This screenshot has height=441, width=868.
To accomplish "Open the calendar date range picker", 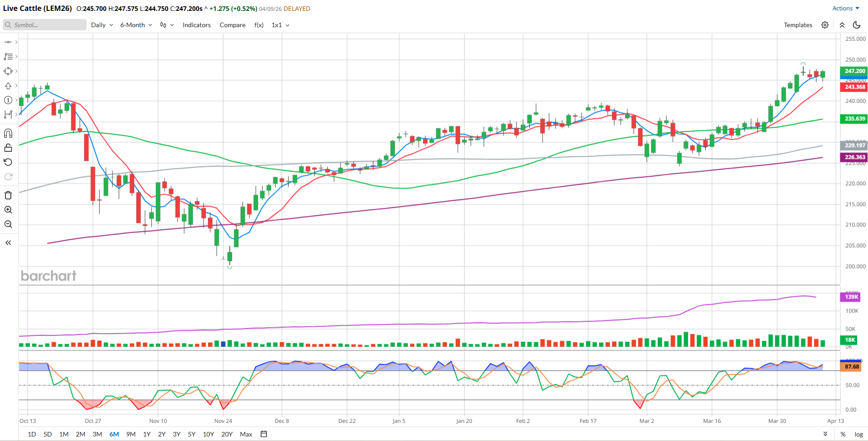I will 264,434.
